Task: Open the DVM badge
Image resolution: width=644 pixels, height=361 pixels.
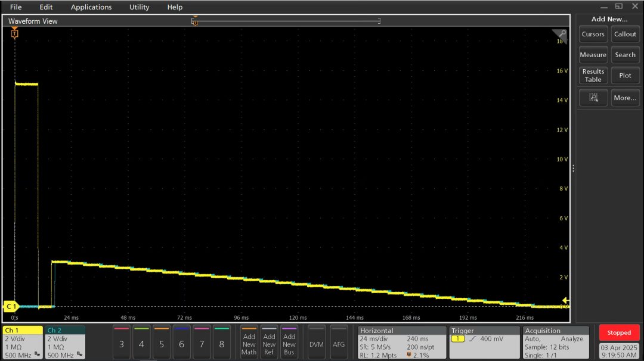Action: 316,343
